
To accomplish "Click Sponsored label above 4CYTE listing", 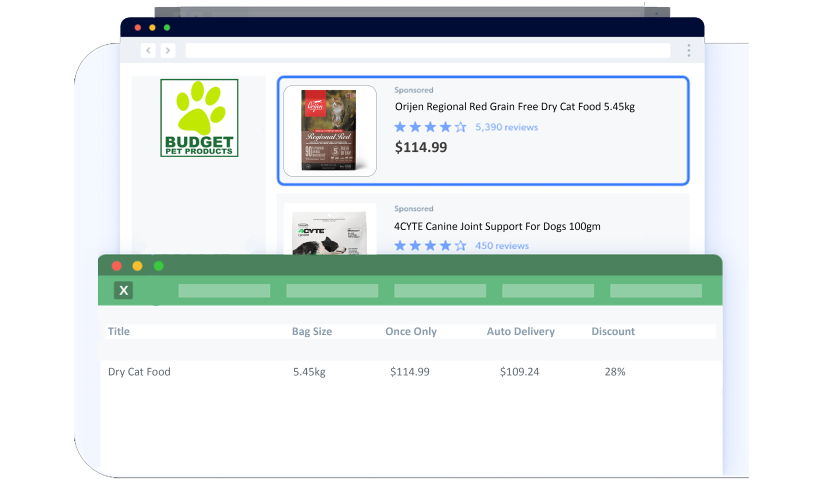I will pyautogui.click(x=414, y=208).
